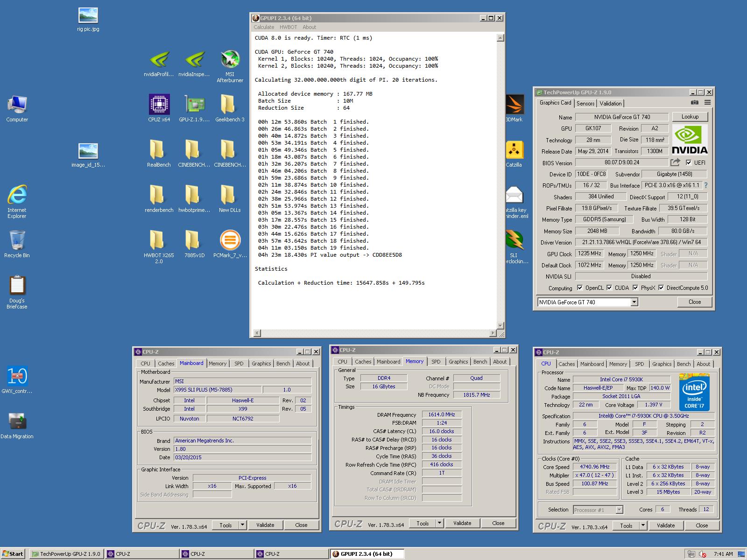Screen dimensions: 747x560
Task: Select SPD tab in Mainboard CPU-Z window
Action: [x=239, y=364]
